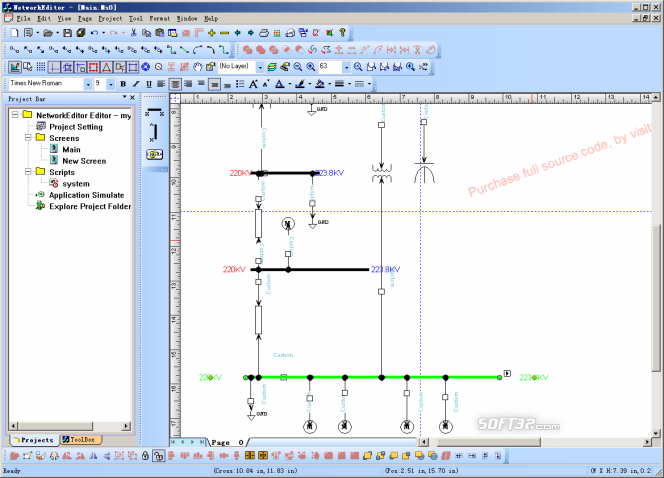Toggle the unlock padlock button

(158, 456)
